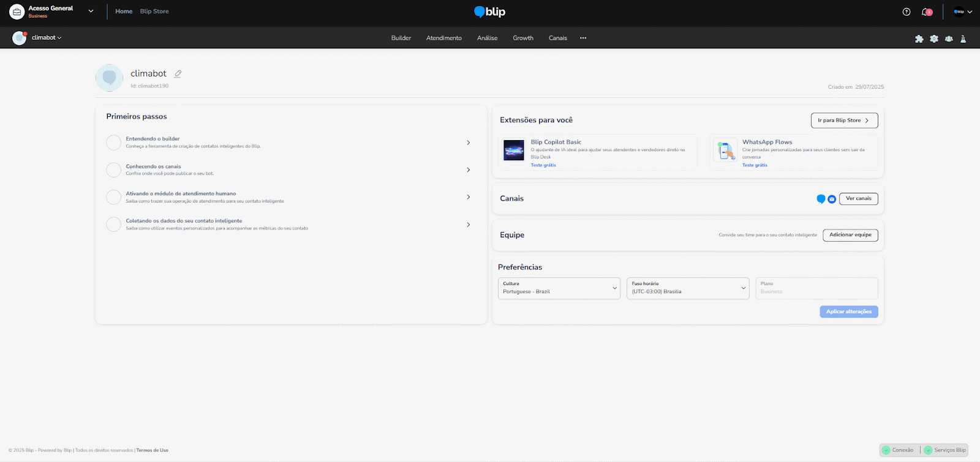Edit bot name with pencil icon
This screenshot has width=980, height=462.
click(178, 73)
